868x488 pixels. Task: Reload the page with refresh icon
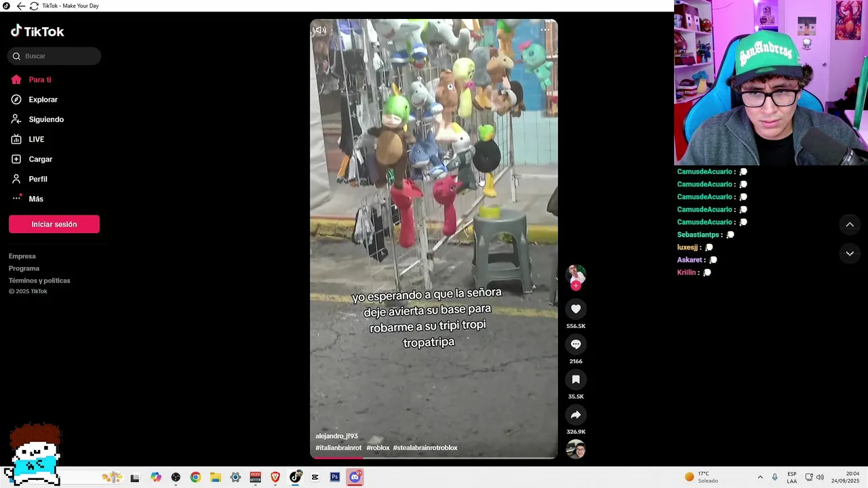click(34, 6)
